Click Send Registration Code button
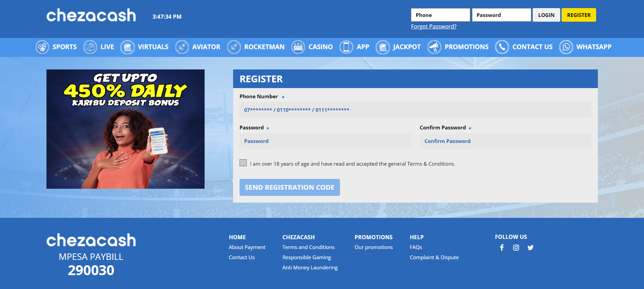The width and height of the screenshot is (644, 289). tap(290, 187)
